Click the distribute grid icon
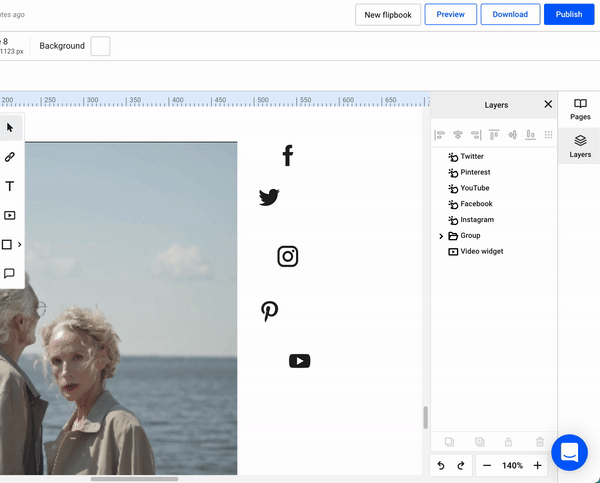Image resolution: width=600 pixels, height=483 pixels. pyautogui.click(x=548, y=135)
